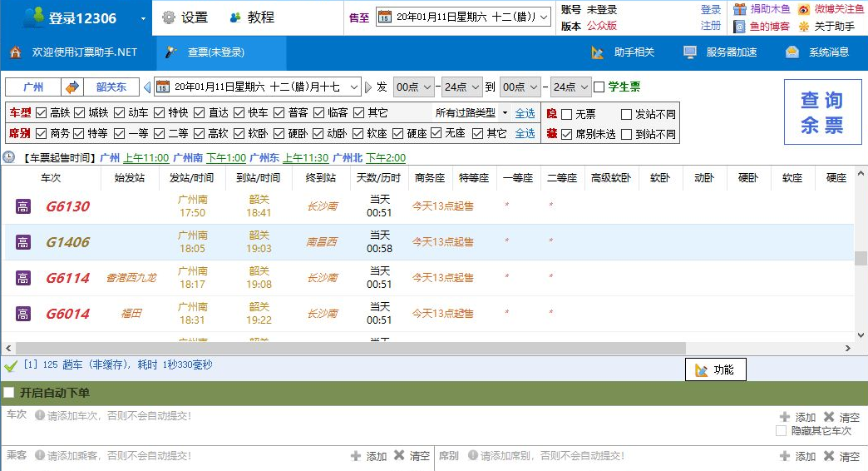This screenshot has width=868, height=471.
Task: Go to the next date with the right triangle
Action: [368, 87]
